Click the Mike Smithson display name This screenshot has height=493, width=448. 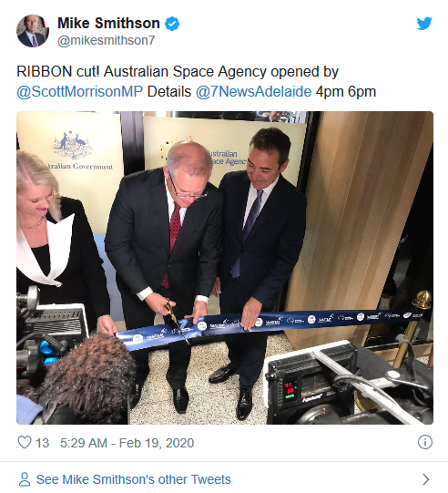[x=108, y=24]
